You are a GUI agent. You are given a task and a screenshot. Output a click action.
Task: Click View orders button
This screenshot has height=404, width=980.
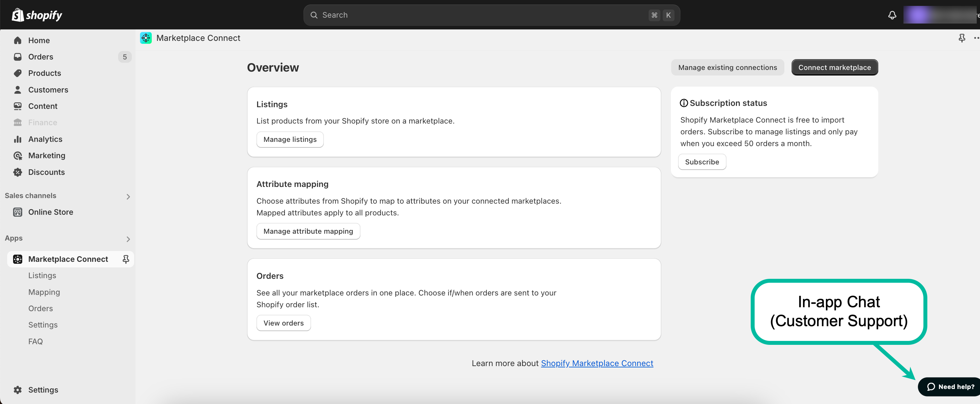(283, 323)
